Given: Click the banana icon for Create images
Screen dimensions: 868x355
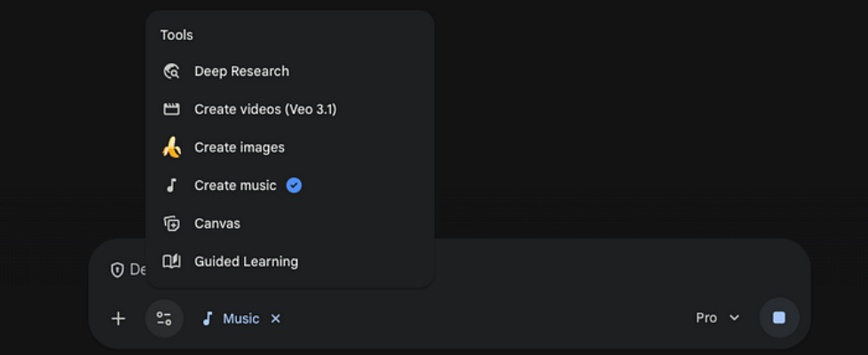Looking at the screenshot, I should click(x=171, y=147).
